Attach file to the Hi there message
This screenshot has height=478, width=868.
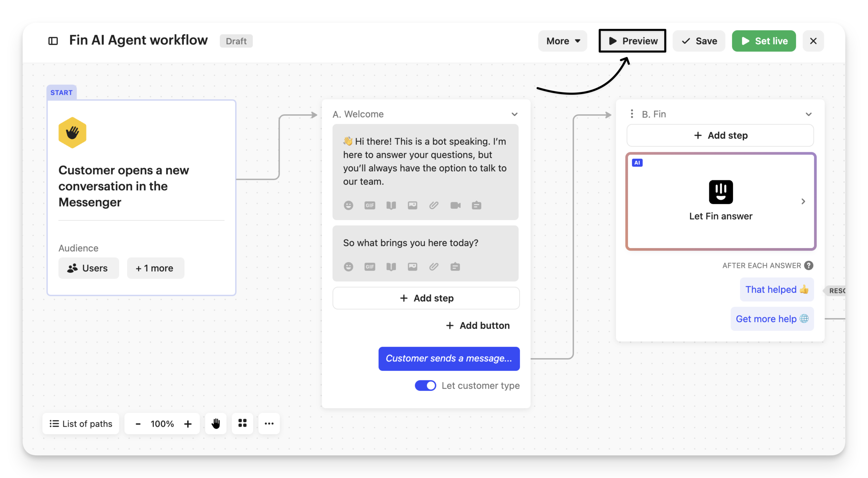point(433,205)
